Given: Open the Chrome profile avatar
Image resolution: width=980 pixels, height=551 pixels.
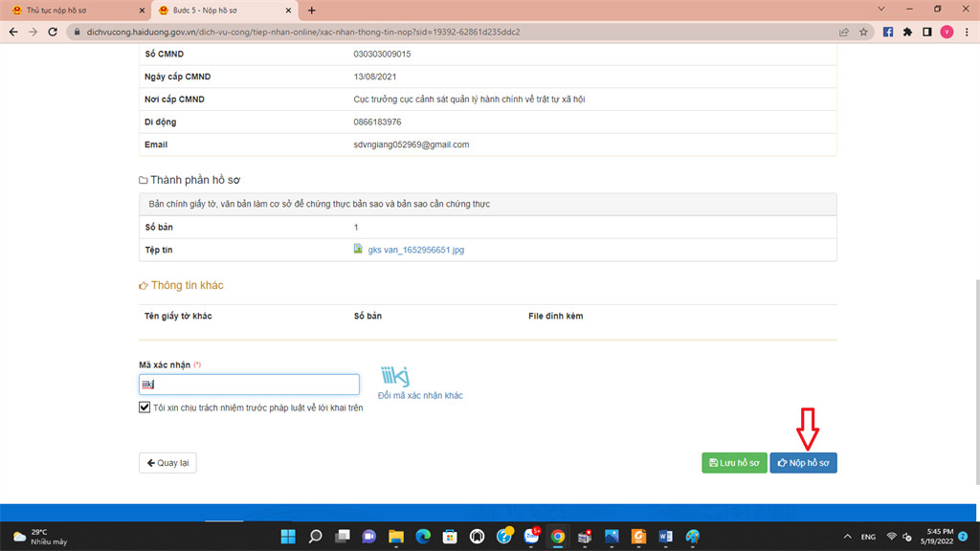Looking at the screenshot, I should pos(947,32).
